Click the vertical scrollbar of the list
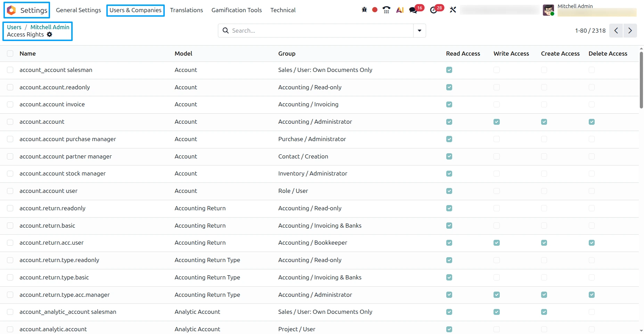The height and width of the screenshot is (334, 644). (641, 80)
